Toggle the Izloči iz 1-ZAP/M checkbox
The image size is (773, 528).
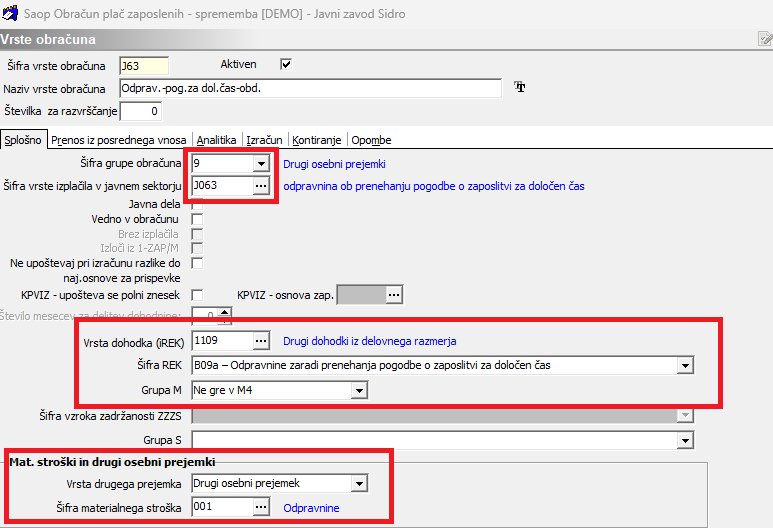(197, 248)
